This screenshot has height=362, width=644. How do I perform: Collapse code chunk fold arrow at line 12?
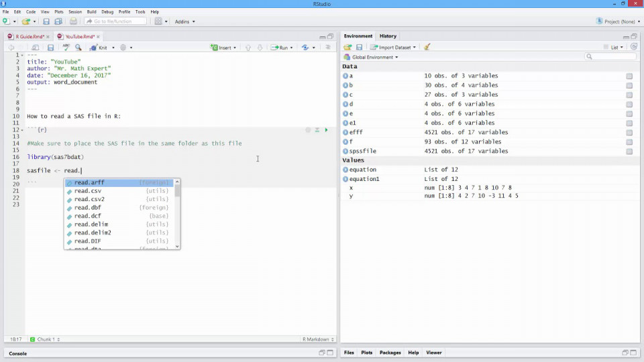tap(22, 130)
